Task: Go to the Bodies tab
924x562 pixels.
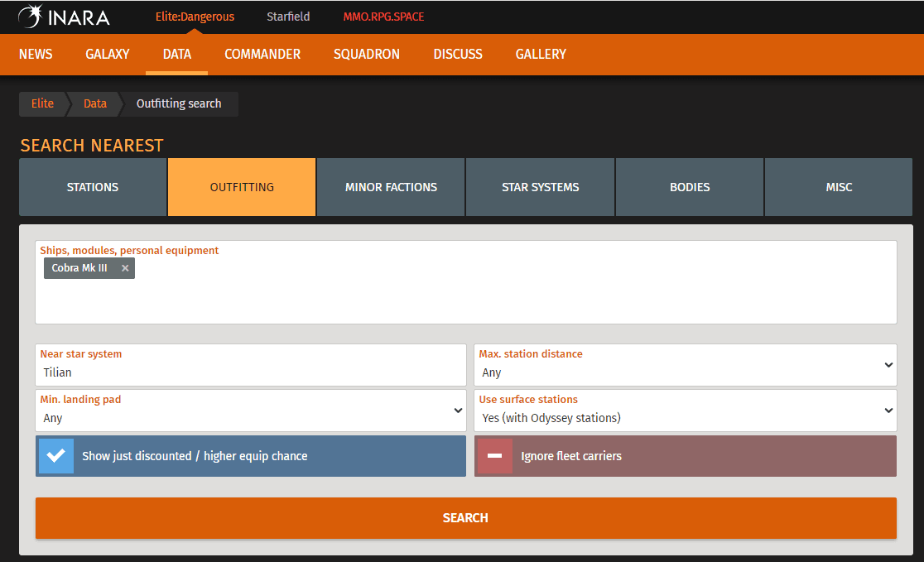Action: coord(690,187)
